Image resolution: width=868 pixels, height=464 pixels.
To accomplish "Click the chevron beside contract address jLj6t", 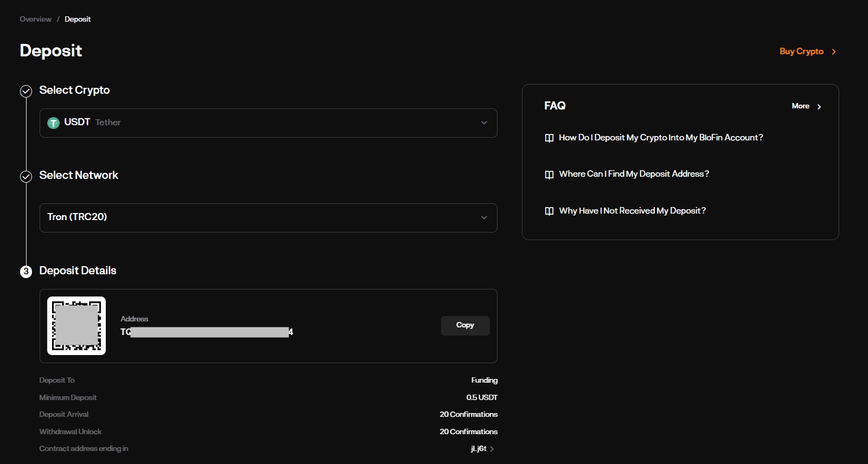I will tap(492, 449).
